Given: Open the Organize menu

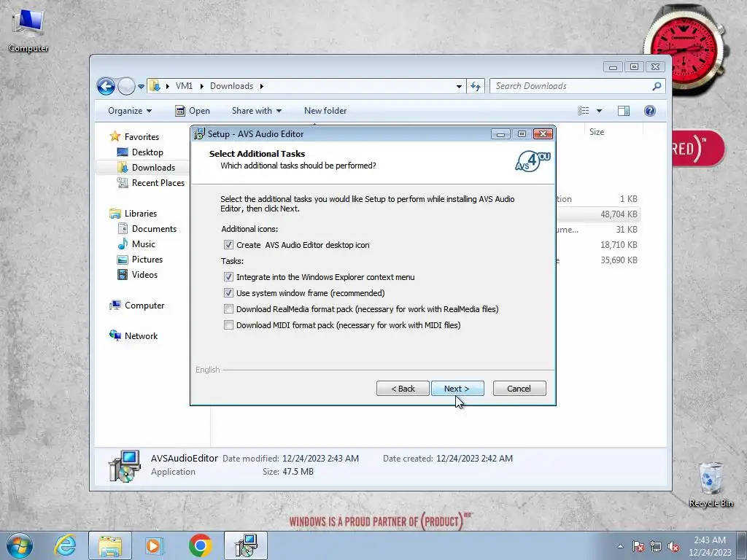Looking at the screenshot, I should pyautogui.click(x=130, y=111).
